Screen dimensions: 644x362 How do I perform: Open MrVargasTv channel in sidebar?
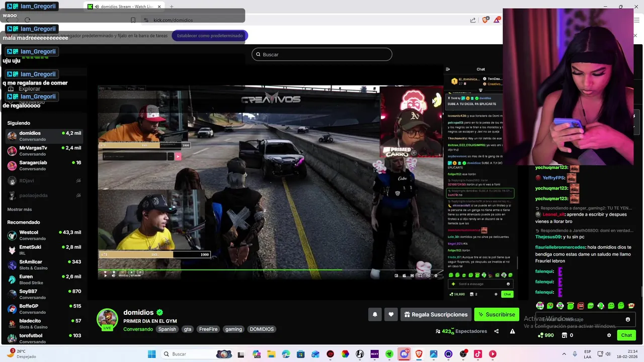[x=44, y=150]
